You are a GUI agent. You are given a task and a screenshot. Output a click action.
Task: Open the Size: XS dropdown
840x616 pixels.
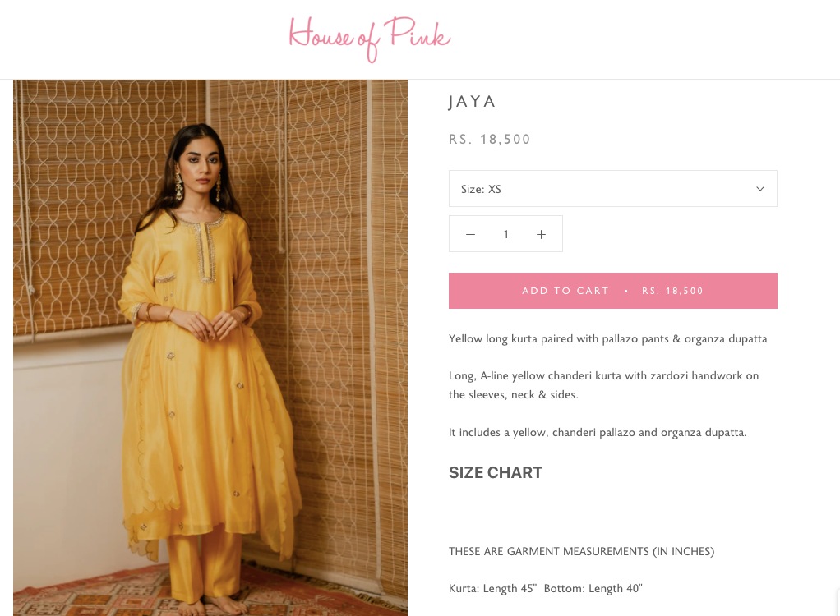click(613, 188)
